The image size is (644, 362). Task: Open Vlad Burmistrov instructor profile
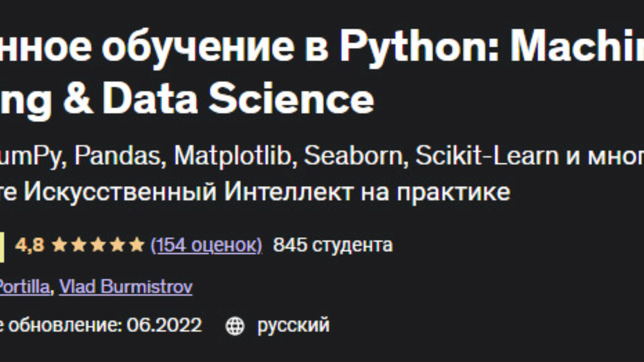tap(126, 287)
